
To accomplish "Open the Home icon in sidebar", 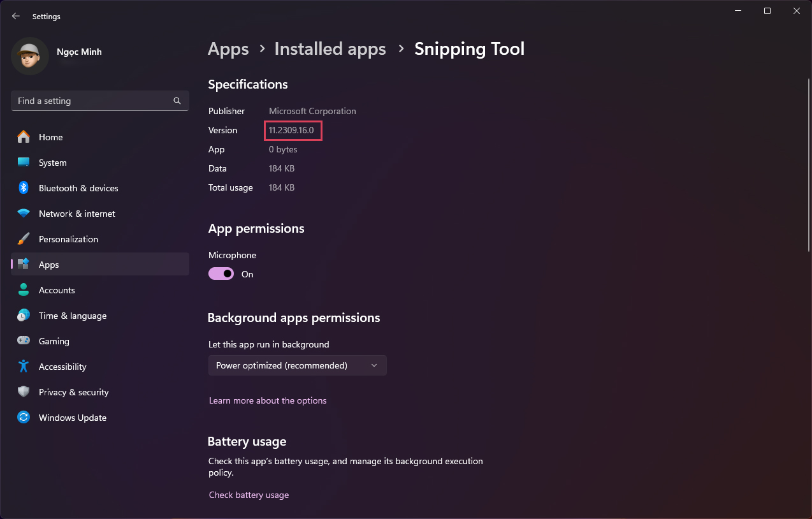I will (24, 137).
